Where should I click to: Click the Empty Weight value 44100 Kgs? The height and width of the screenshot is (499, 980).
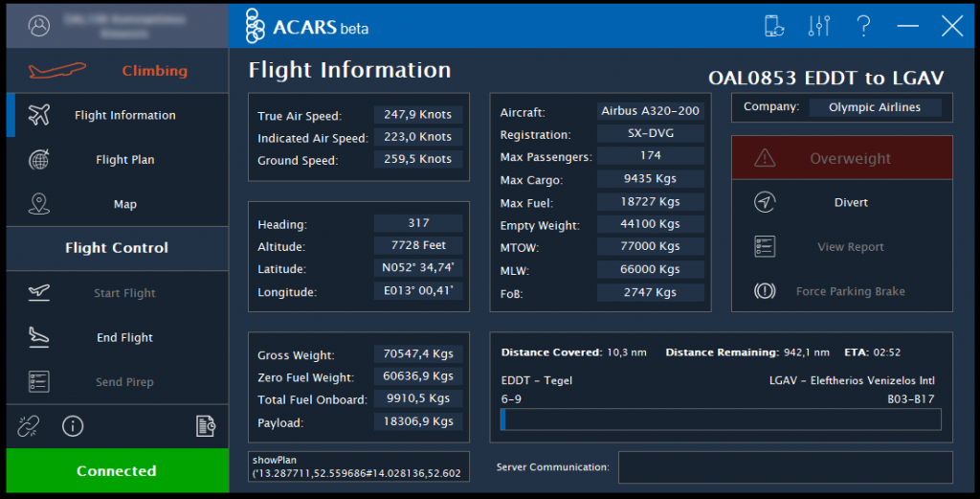point(650,224)
